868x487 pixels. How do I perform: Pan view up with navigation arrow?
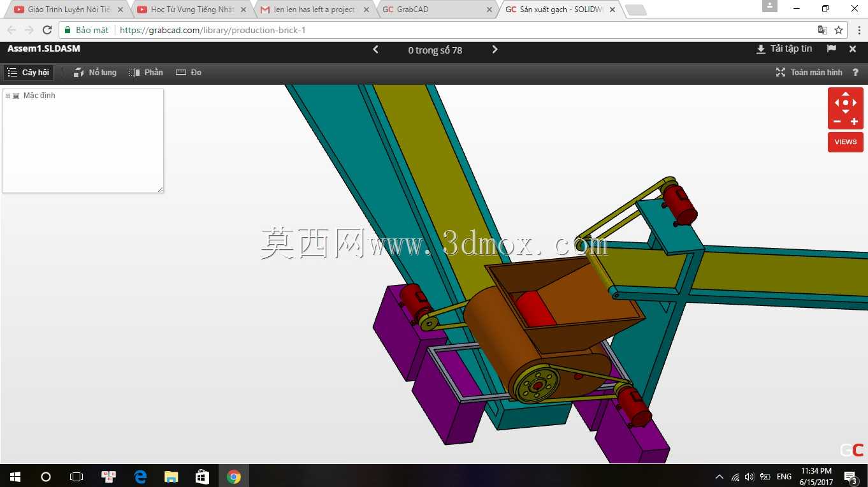[x=846, y=94]
